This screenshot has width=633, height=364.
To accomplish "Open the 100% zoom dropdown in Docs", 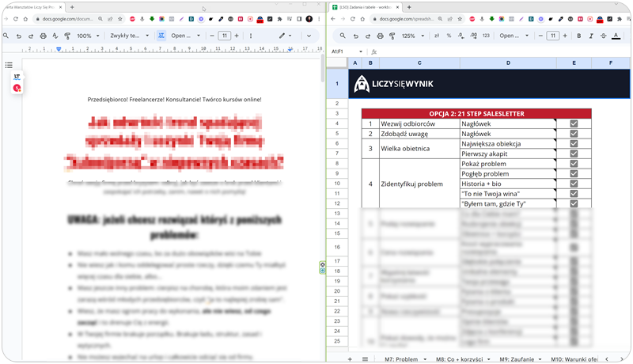I will pos(87,36).
